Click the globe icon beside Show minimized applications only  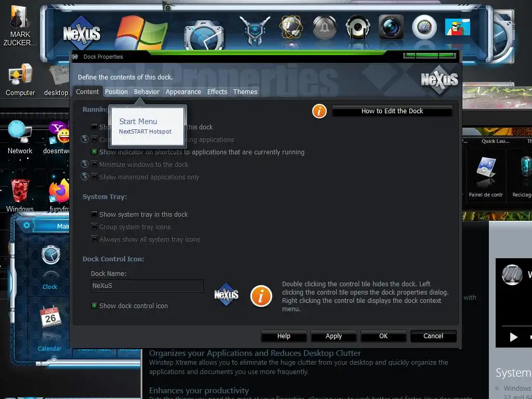tap(85, 177)
